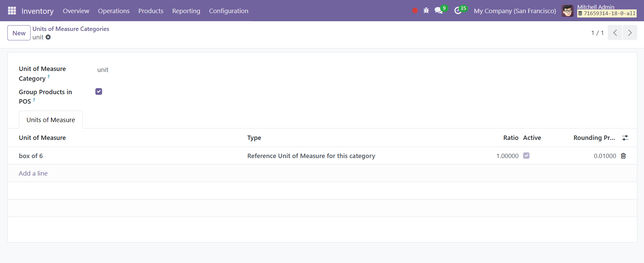The width and height of the screenshot is (644, 263).
Task: Toggle Group Products in POS checkbox
Action: pyautogui.click(x=99, y=91)
